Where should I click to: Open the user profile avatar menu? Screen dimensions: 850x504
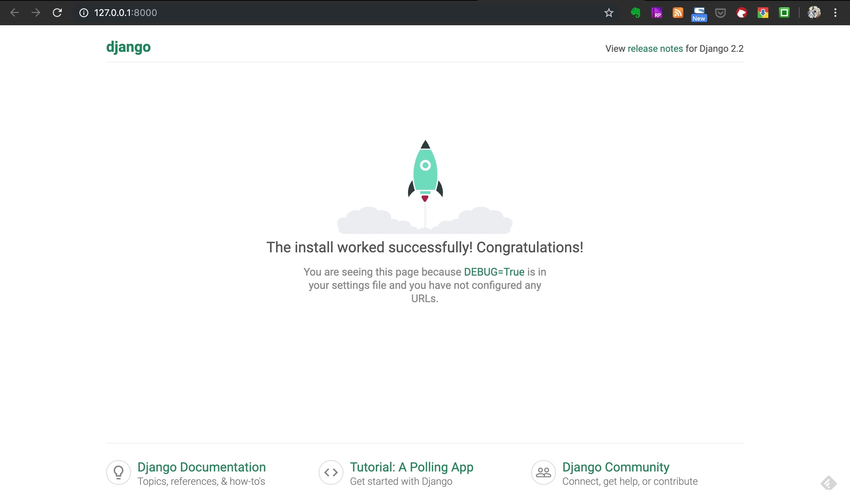814,13
